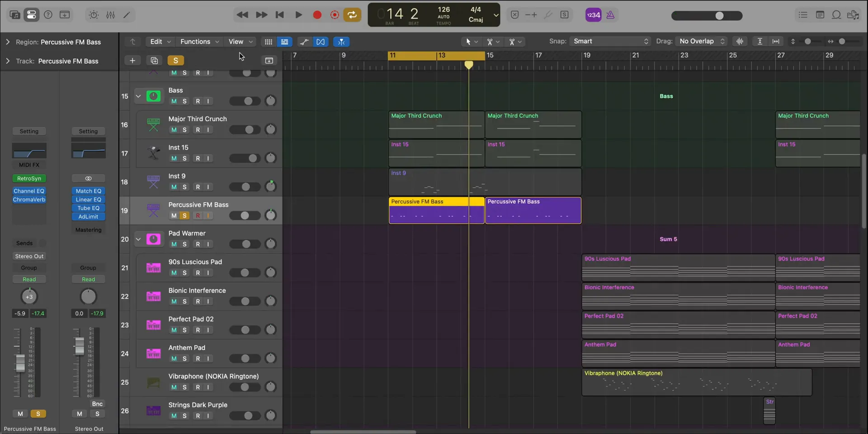The width and height of the screenshot is (868, 434).
Task: Click the Add Track plus button
Action: [x=132, y=61]
